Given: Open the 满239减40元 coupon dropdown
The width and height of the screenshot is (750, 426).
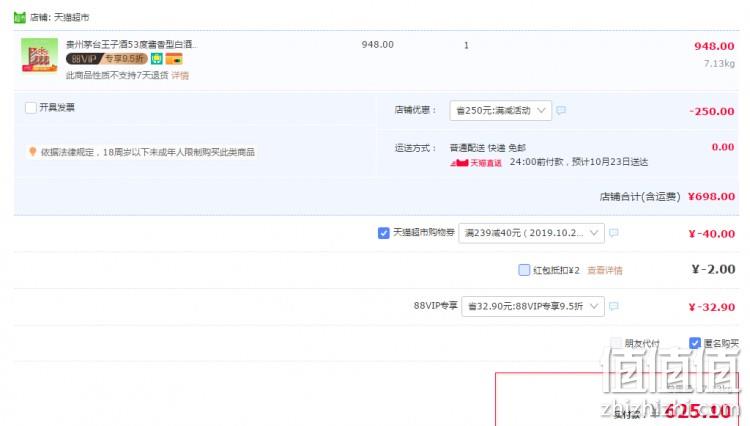Looking at the screenshot, I should 531,233.
